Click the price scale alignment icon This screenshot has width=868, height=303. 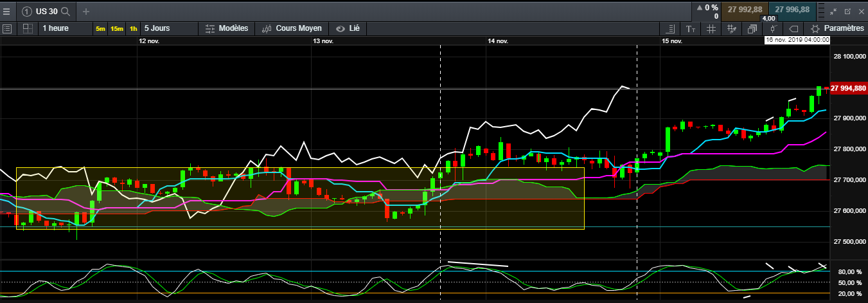point(670,29)
